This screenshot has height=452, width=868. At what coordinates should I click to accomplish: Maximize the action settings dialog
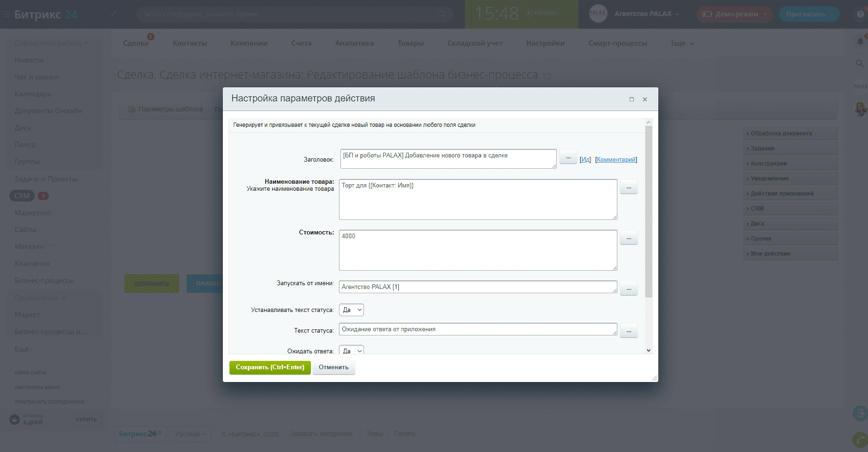pyautogui.click(x=631, y=99)
